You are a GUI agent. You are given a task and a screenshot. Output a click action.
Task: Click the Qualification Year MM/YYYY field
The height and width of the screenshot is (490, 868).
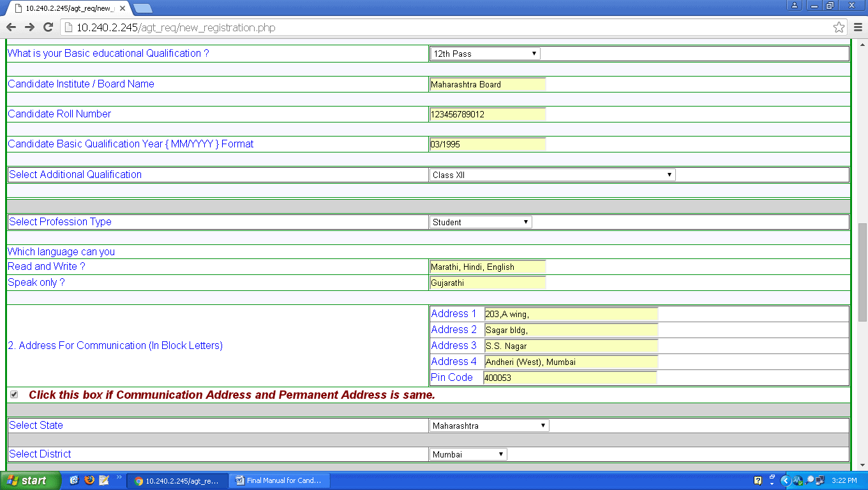(488, 144)
